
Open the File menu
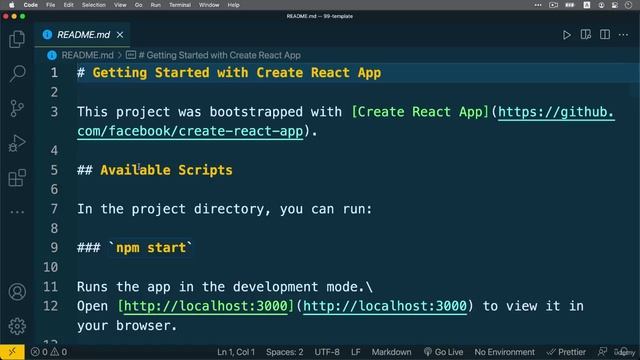click(x=51, y=5)
